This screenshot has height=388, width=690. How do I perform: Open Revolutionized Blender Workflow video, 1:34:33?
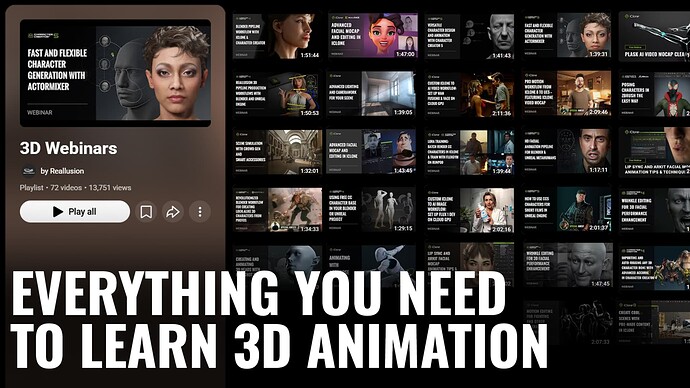(277, 210)
